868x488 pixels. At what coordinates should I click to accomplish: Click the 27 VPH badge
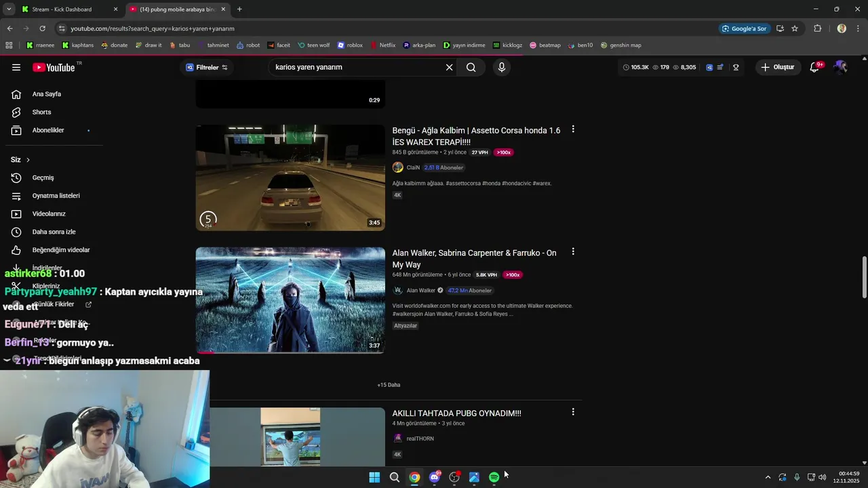pyautogui.click(x=479, y=152)
